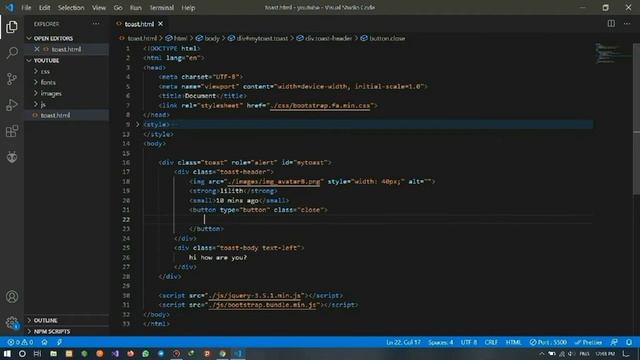Open the Extensions view
Screen dimensions: 640x360
(12, 131)
